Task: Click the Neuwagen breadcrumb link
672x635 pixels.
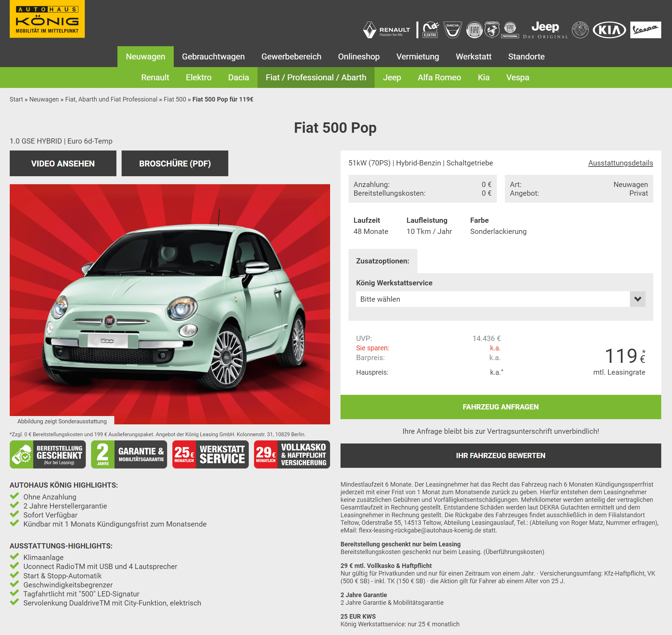Action: [44, 99]
